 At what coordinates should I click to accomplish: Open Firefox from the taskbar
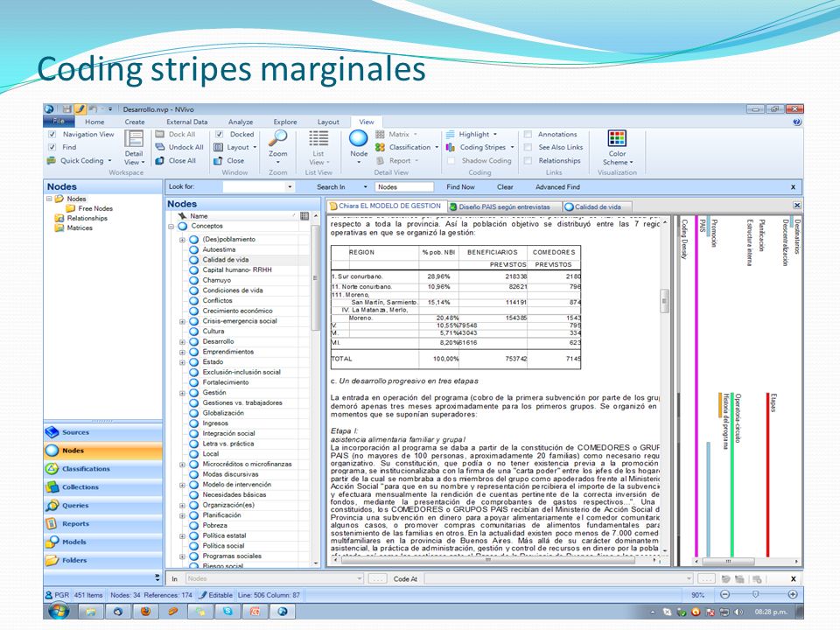click(145, 611)
